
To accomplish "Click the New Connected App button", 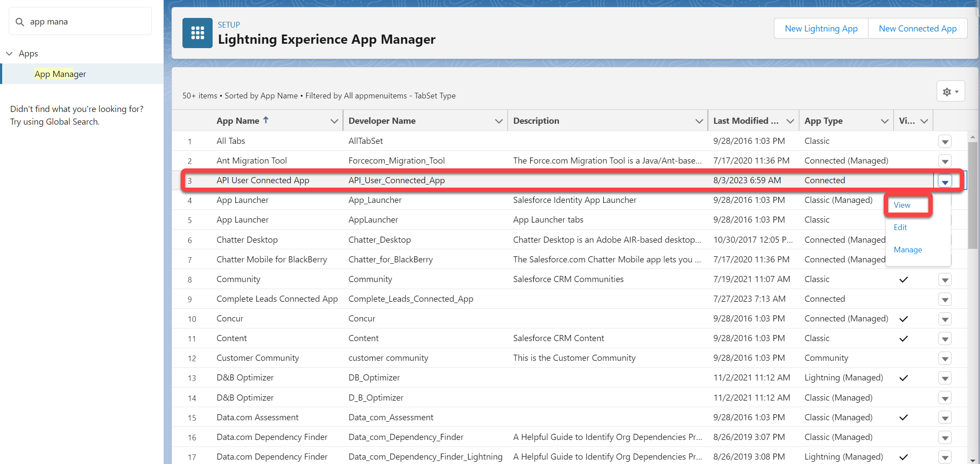I will pos(917,28).
